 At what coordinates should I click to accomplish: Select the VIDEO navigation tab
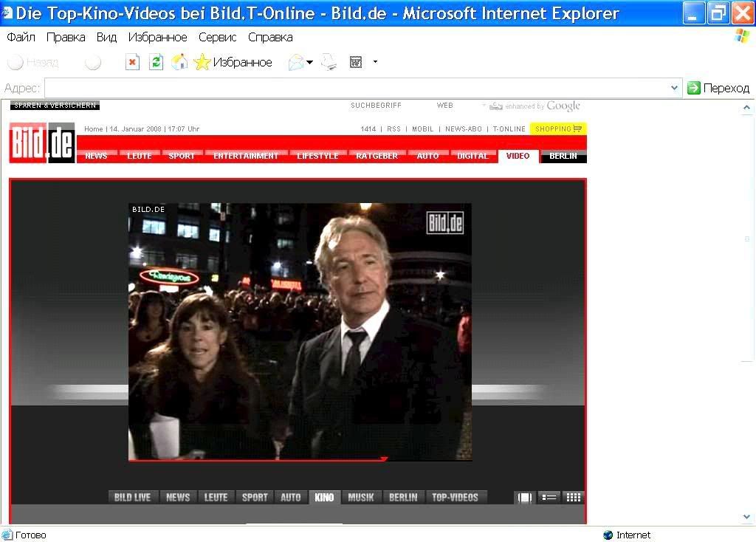point(518,156)
